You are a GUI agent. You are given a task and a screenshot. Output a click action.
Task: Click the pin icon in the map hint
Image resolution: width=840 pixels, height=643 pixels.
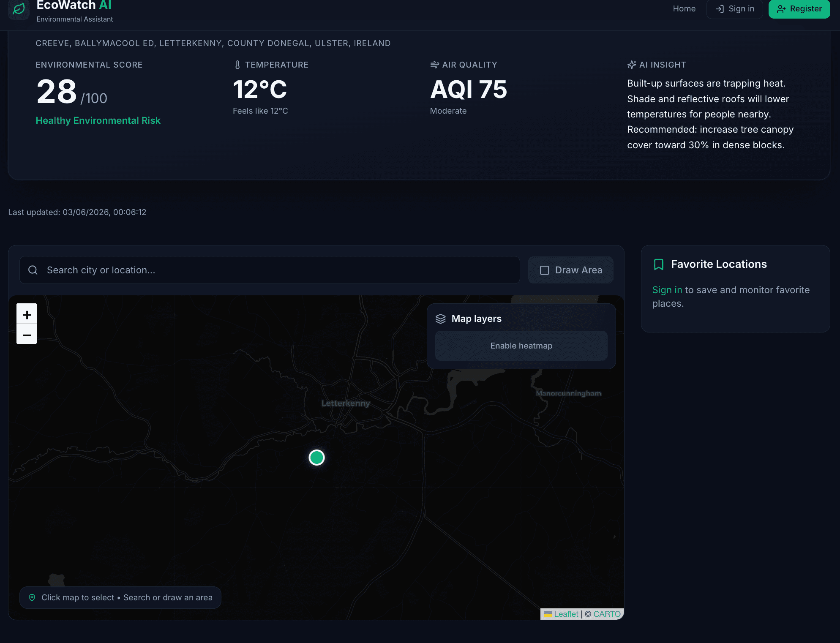[x=32, y=597]
